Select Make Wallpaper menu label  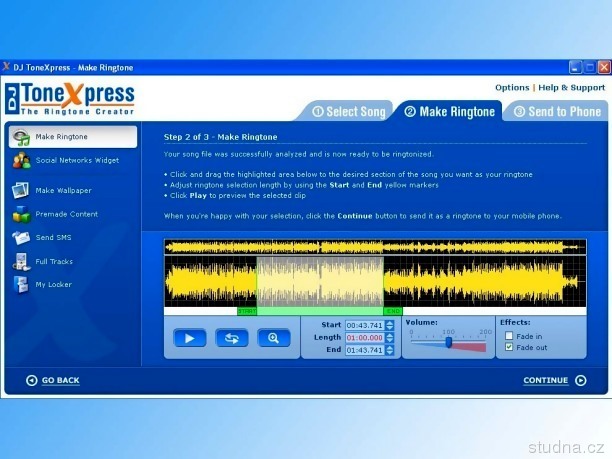coord(63,190)
